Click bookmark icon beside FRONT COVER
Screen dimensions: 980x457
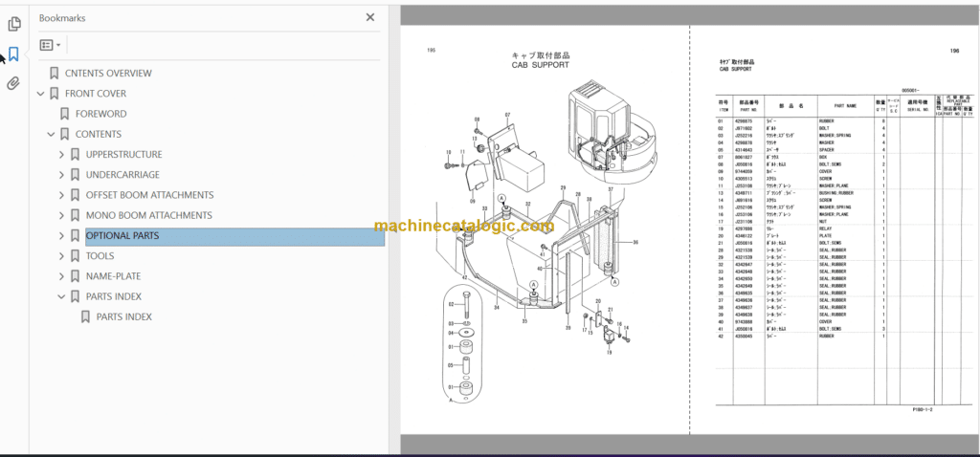[x=55, y=94]
